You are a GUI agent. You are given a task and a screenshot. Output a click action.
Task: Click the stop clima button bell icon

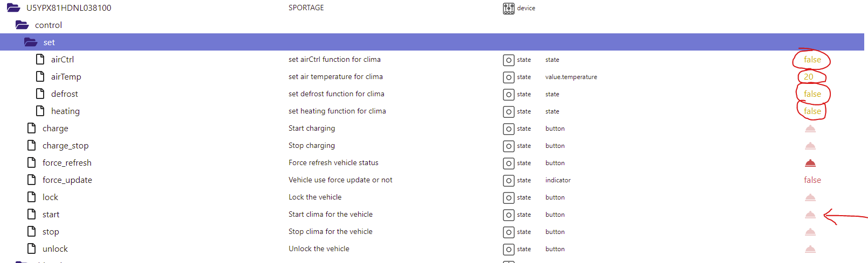click(x=810, y=232)
